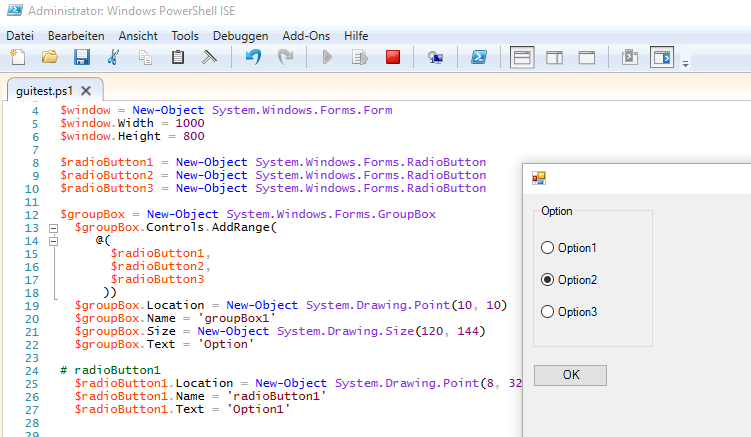
Task: Save the script using the floppy disk icon
Action: pos(82,58)
